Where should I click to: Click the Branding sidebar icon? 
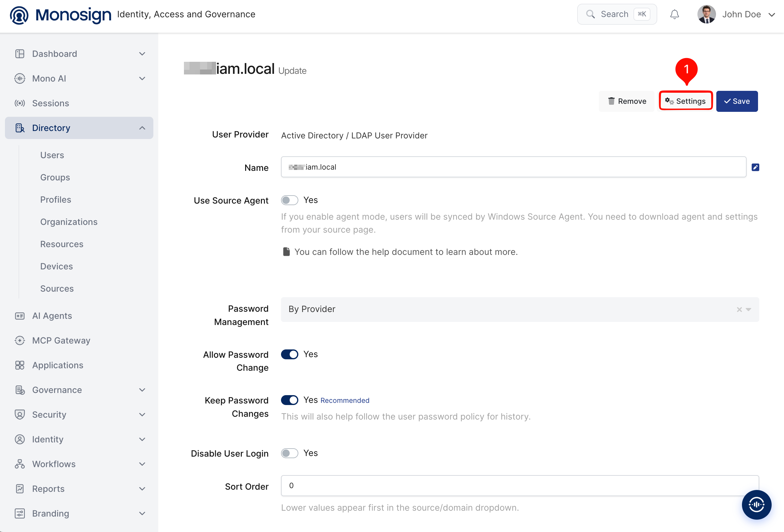click(20, 513)
